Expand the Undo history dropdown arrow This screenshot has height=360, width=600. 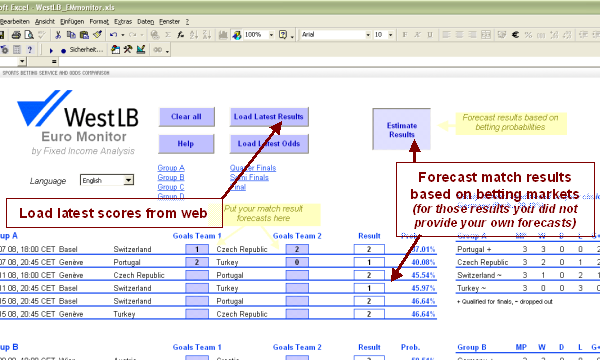(x=122, y=35)
